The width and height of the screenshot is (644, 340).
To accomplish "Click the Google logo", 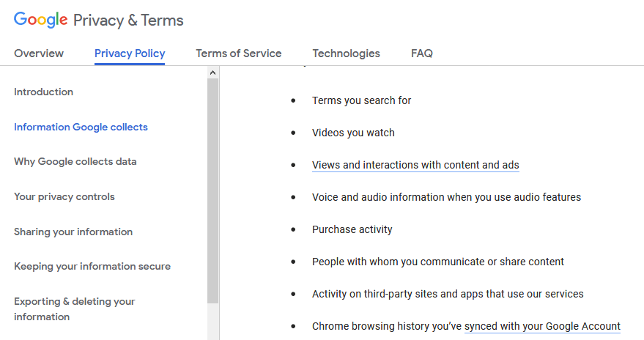I will [x=40, y=20].
